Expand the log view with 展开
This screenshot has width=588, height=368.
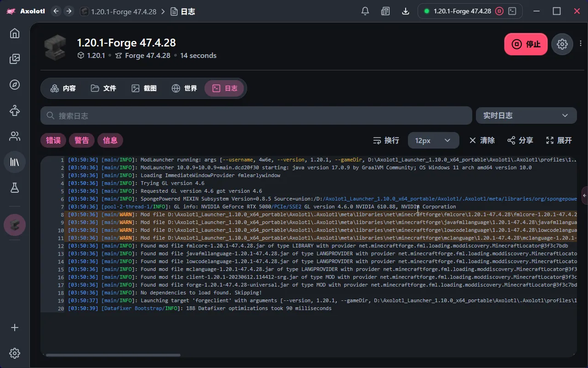point(559,140)
